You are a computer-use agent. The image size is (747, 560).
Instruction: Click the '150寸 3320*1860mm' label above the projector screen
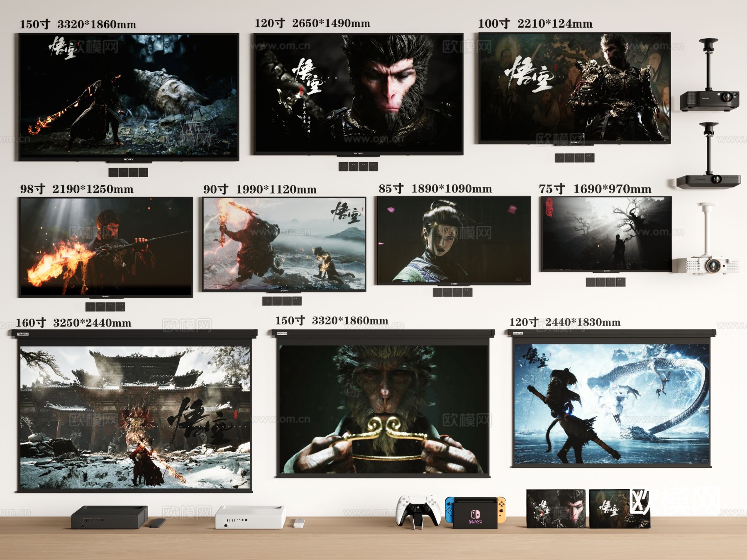click(332, 321)
